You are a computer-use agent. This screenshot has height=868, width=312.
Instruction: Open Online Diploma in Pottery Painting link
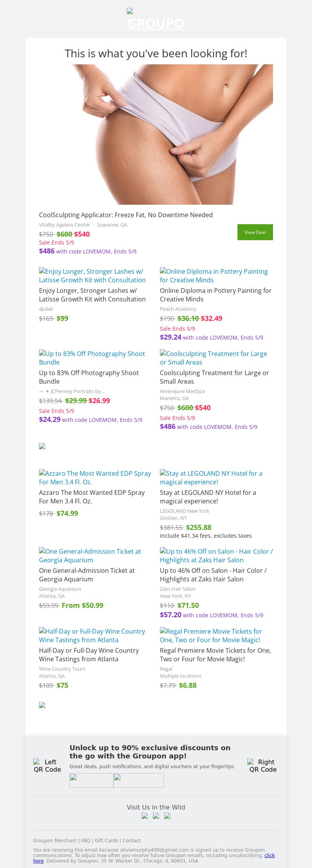(x=214, y=276)
